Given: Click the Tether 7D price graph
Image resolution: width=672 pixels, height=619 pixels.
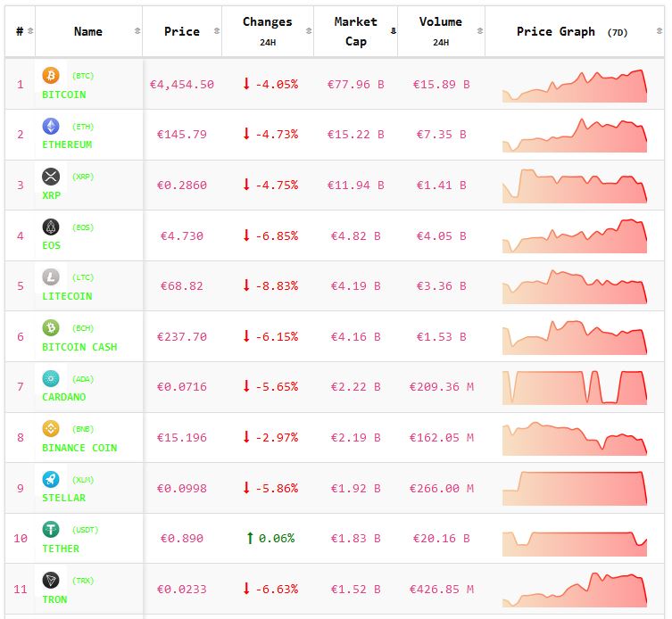Looking at the screenshot, I should (x=574, y=541).
